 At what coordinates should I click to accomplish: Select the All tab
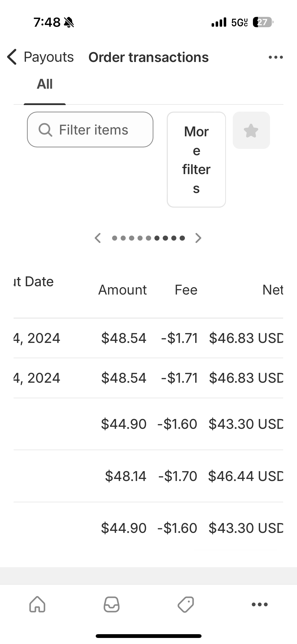[x=45, y=84]
